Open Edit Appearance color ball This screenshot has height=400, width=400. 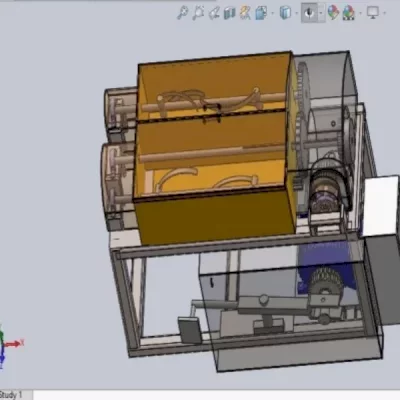pyautogui.click(x=333, y=13)
